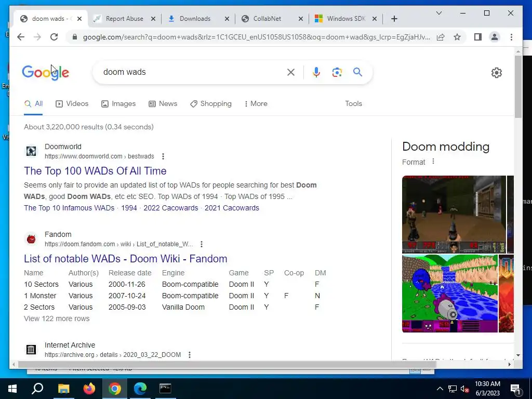Image resolution: width=532 pixels, height=399 pixels.
Task: Open the 1994 sitelink
Action: (129, 208)
